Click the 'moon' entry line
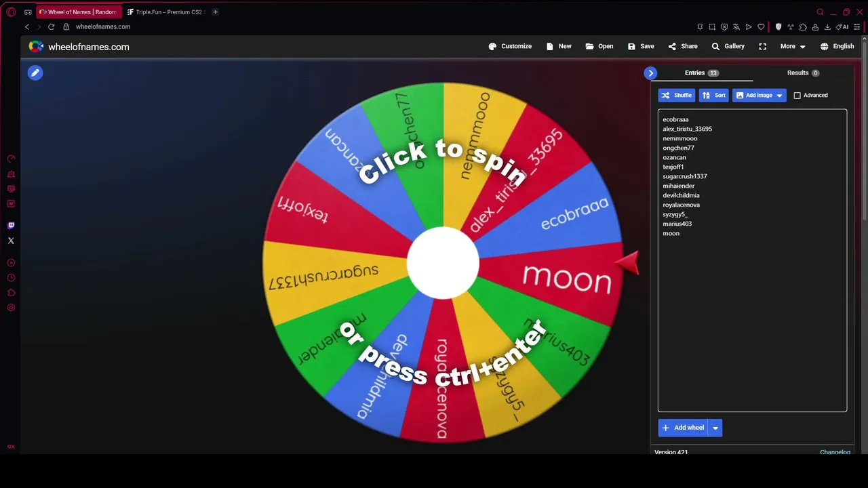The height and width of the screenshot is (488, 868). (x=671, y=233)
